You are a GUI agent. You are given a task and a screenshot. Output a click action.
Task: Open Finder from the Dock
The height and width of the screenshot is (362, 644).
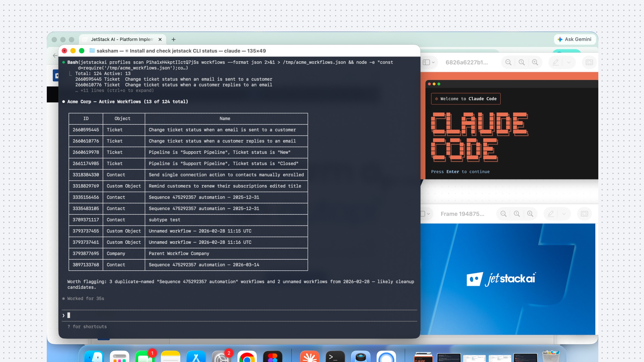94,356
